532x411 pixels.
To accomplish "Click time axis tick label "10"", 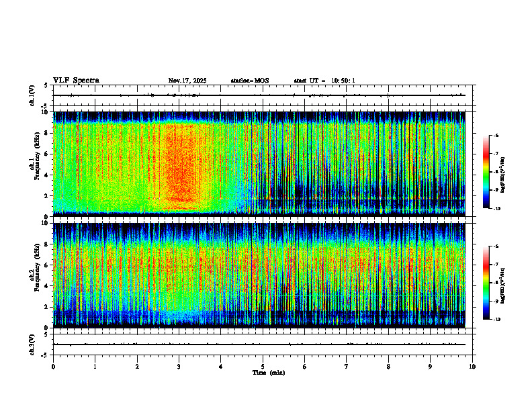I will pos(472,367).
